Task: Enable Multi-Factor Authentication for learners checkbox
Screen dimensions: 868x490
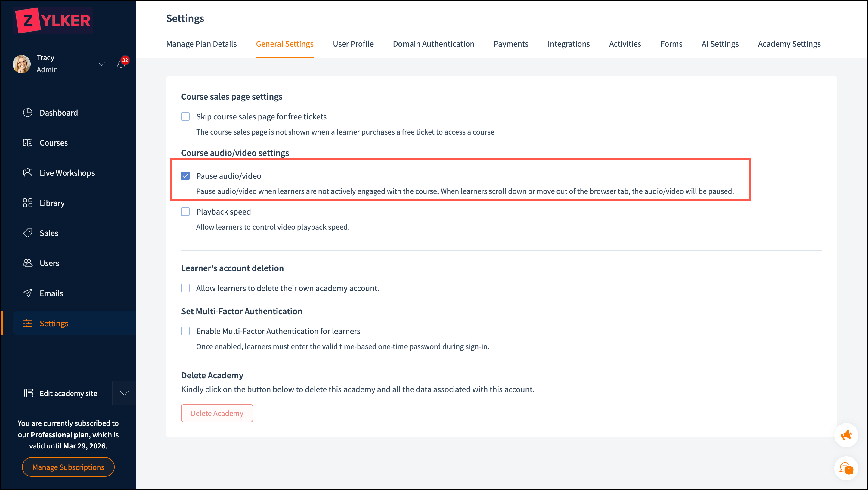Action: 185,331
